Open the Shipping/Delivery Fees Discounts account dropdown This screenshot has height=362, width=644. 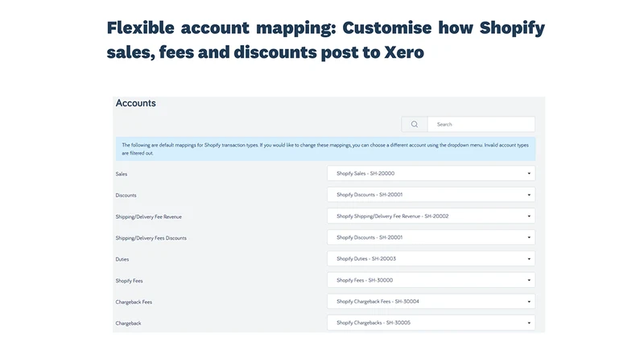431,237
